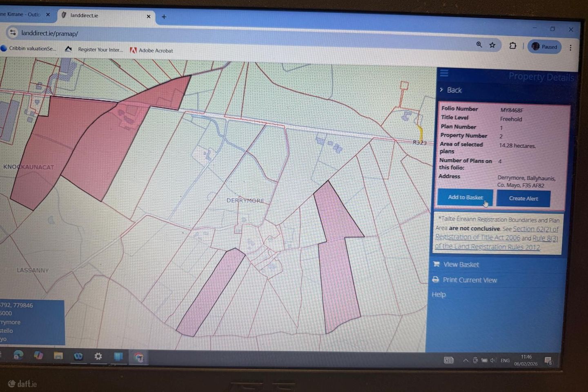Open the Extensions puzzle icon
Screen dimensions: 588x392
513,46
